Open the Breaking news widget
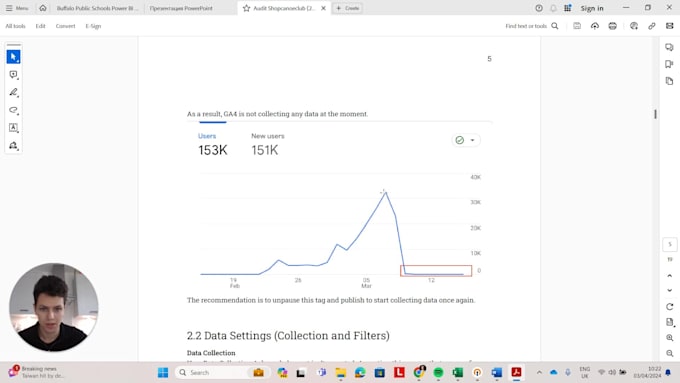Screen dimensions: 680x383 (x=37, y=372)
